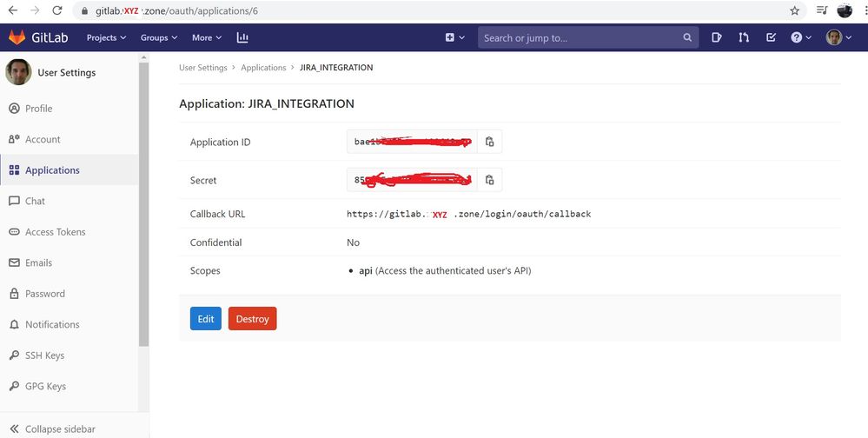Click the Edit button
The height and width of the screenshot is (438, 868).
pos(205,319)
